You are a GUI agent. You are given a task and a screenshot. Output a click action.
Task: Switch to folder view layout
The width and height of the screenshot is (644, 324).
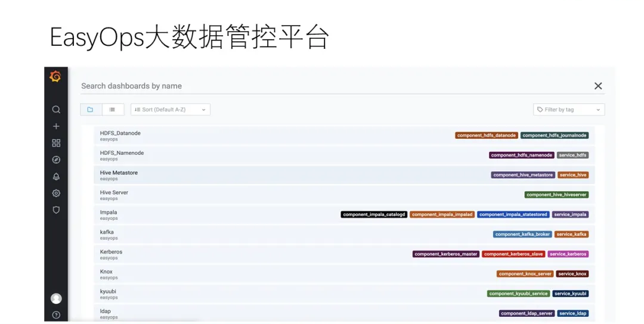(91, 110)
